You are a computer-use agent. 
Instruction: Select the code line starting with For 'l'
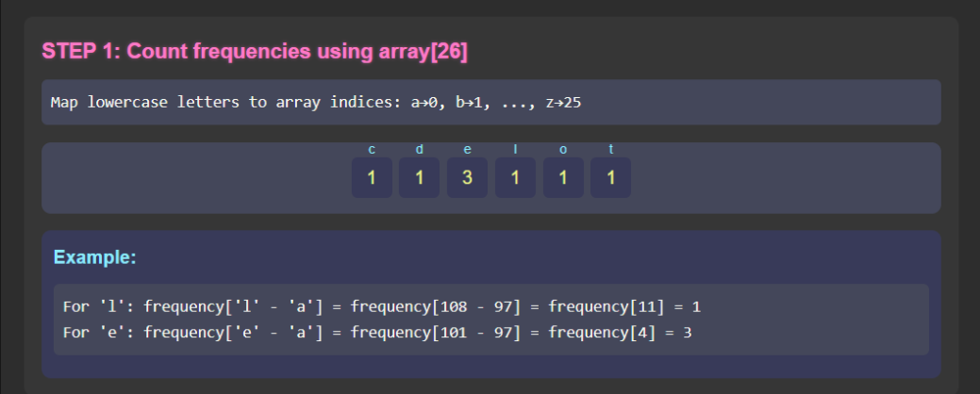pyautogui.click(x=381, y=307)
